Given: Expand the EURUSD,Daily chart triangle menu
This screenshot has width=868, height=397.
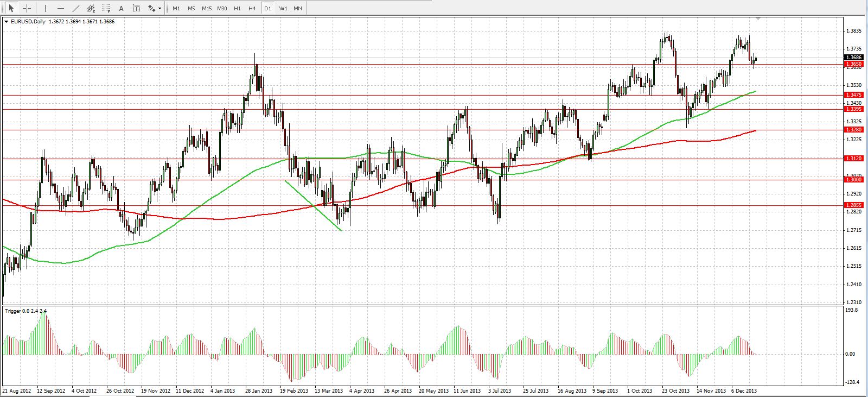Looking at the screenshot, I should 6,22.
